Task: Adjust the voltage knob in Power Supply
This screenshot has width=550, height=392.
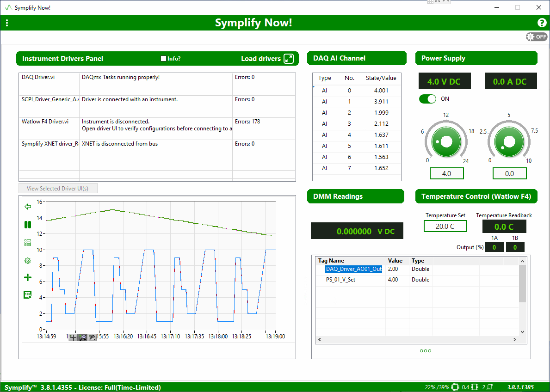Action: click(x=445, y=141)
